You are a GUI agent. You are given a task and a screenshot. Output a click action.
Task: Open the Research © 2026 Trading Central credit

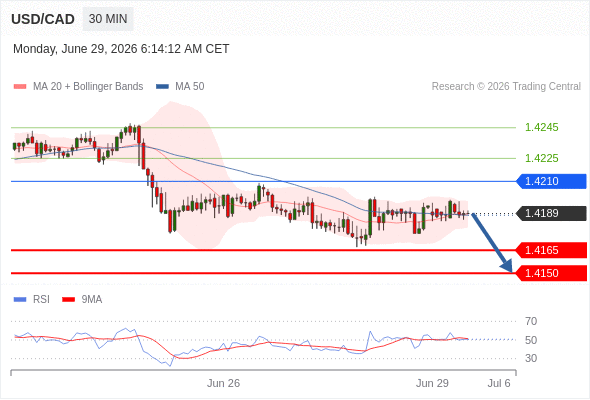pyautogui.click(x=506, y=87)
